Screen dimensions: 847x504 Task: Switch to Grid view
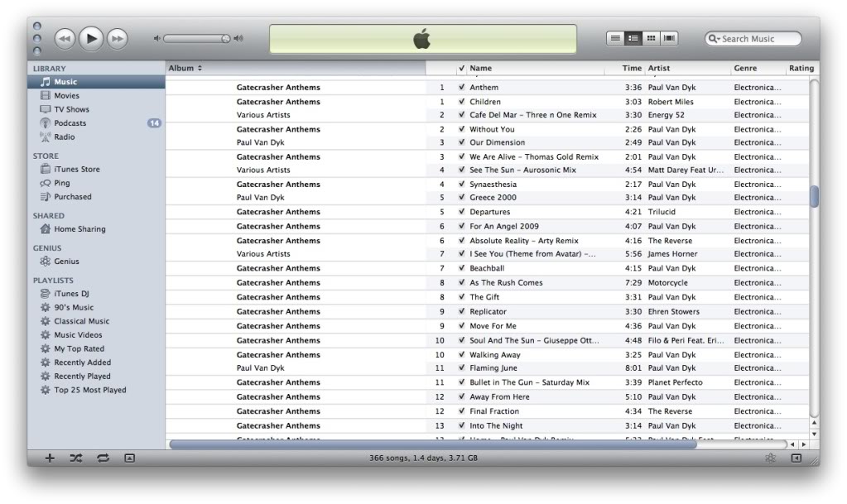click(652, 38)
